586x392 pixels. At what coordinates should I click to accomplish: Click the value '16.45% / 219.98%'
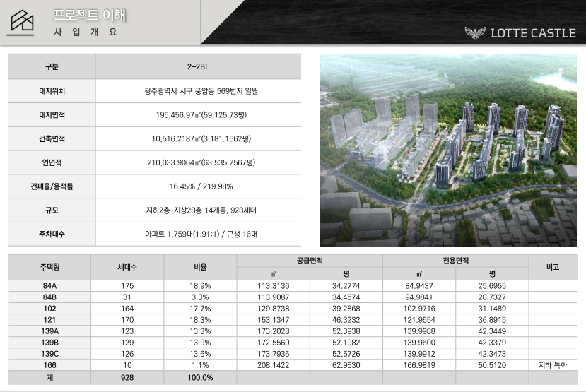coord(201,186)
